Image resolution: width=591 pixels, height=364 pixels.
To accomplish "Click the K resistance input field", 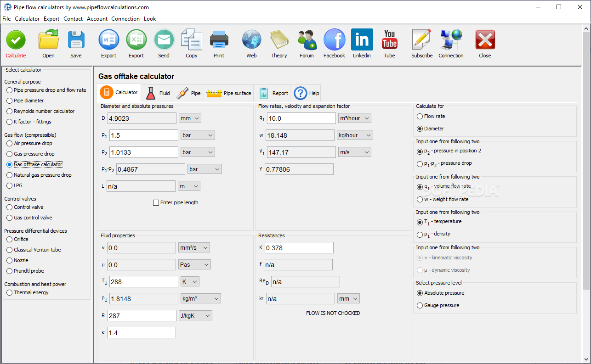I will [298, 248].
